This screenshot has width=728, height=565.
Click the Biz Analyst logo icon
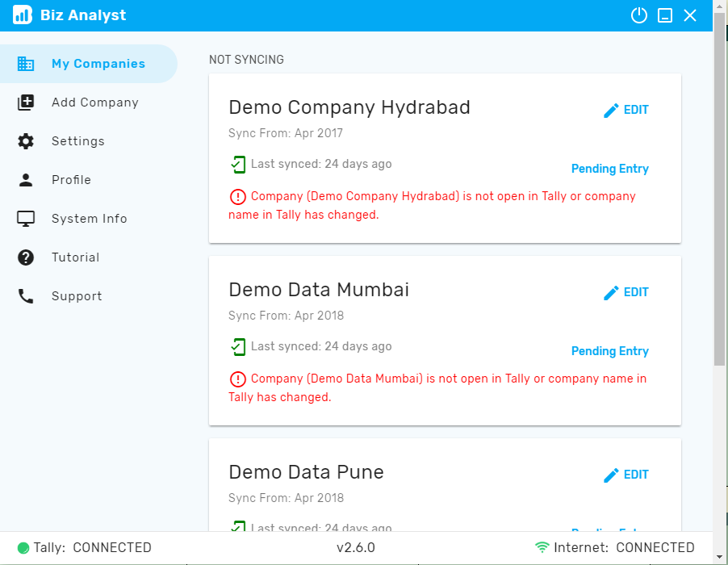tap(23, 15)
